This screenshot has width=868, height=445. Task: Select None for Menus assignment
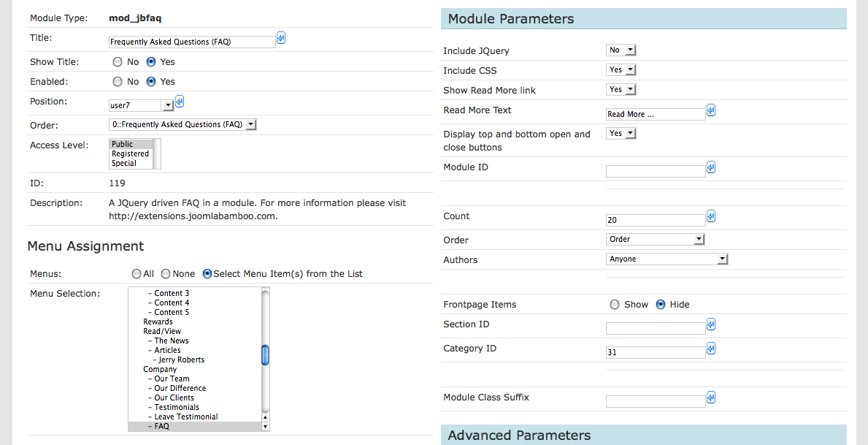(x=166, y=274)
